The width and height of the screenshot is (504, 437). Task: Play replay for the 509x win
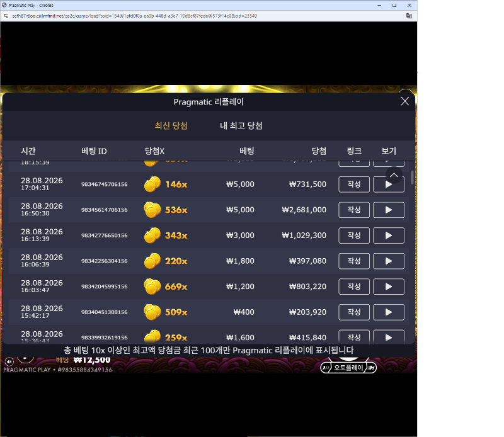tap(389, 312)
